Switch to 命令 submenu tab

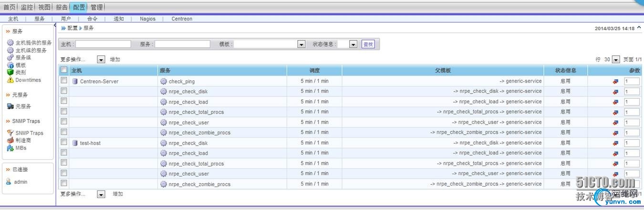(92, 19)
